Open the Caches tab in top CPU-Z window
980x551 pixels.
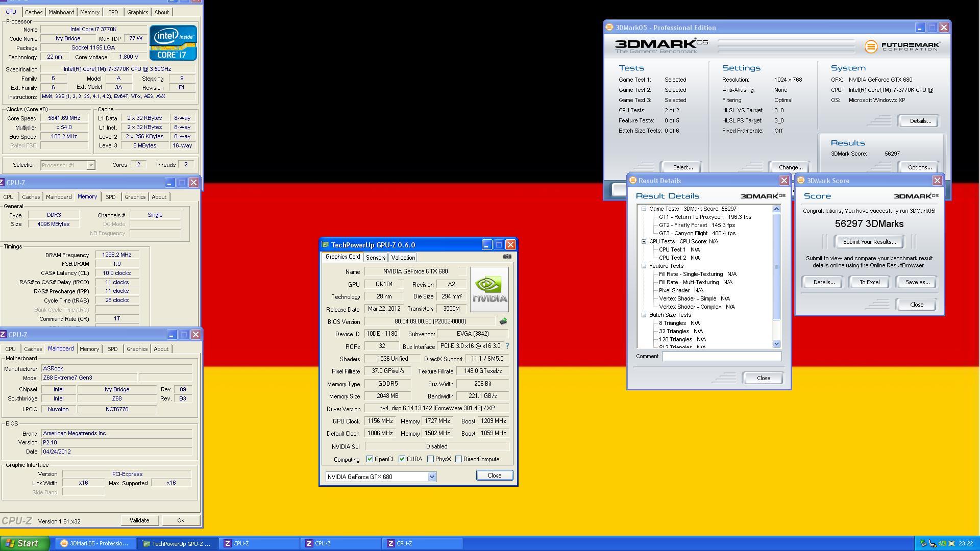[x=34, y=12]
